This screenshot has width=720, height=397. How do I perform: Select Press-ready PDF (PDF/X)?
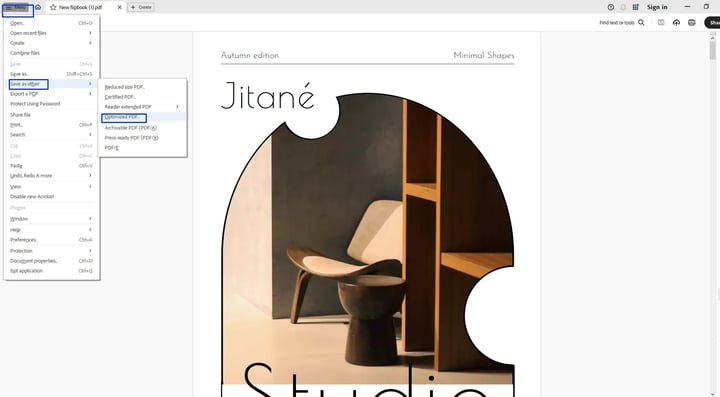pos(142,138)
